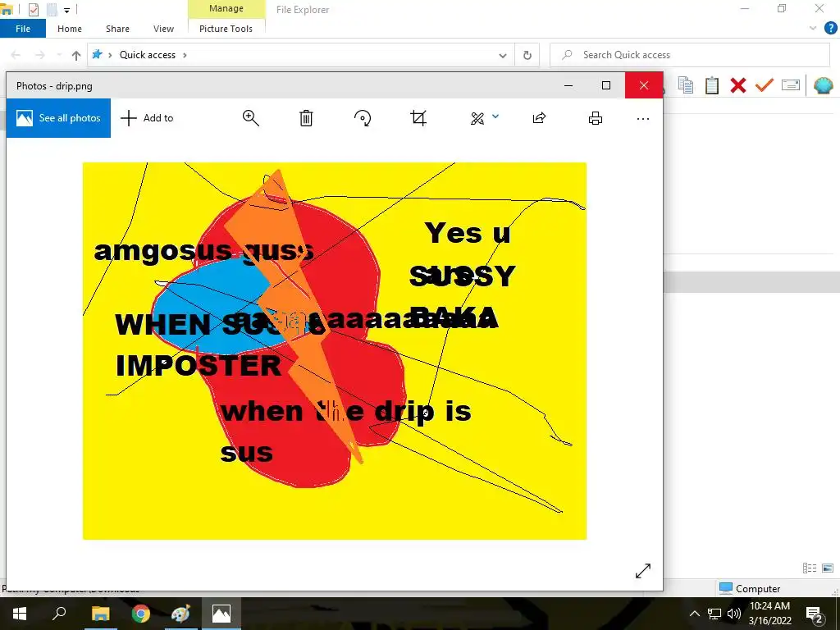This screenshot has height=630, width=840.
Task: Click Computer in the Explorer status bar
Action: (750, 588)
